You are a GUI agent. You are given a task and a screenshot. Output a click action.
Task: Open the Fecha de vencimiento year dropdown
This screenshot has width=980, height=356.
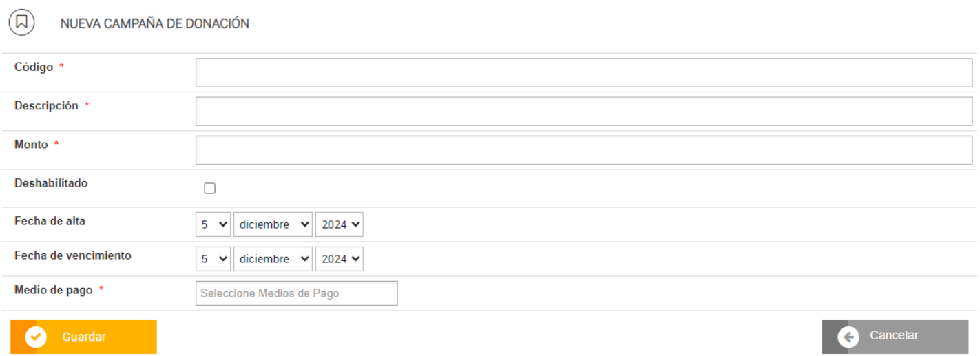click(x=339, y=259)
